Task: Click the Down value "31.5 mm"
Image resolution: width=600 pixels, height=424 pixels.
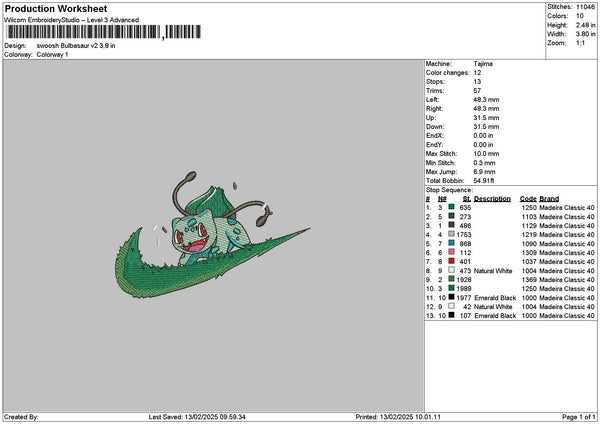Action: [486, 127]
